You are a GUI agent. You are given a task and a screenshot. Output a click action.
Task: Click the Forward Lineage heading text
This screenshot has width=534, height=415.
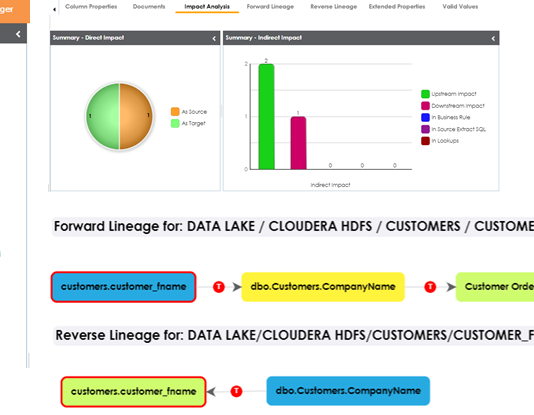(294, 226)
